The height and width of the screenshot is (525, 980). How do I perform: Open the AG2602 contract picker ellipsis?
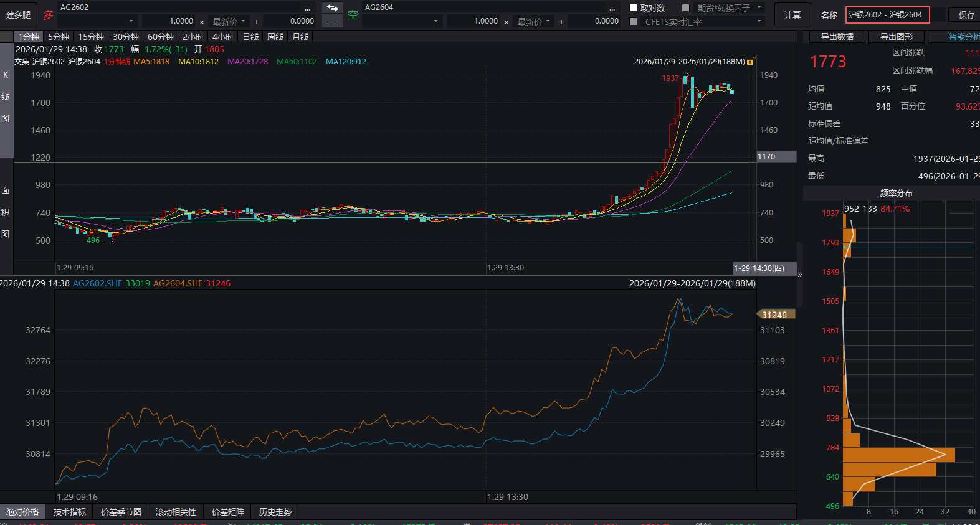(307, 7)
